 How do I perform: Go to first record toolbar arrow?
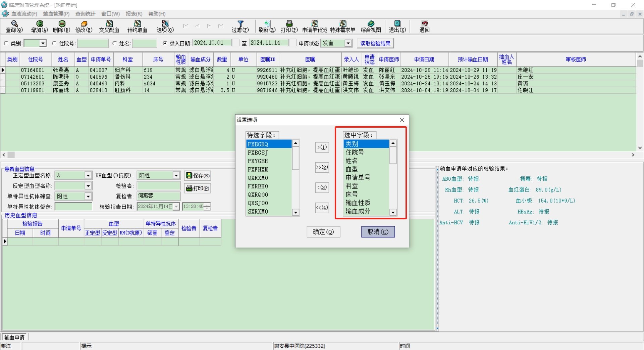[185, 26]
